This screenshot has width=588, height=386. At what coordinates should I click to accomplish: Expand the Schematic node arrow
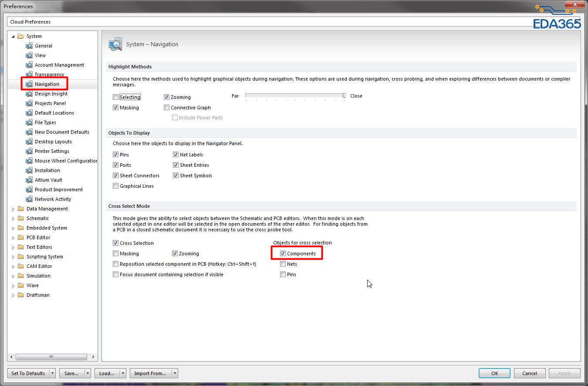point(14,219)
